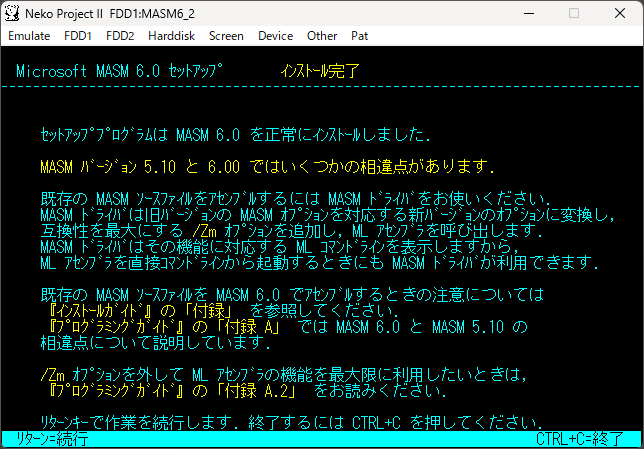Click the '相違点について説明しています' line
Image resolution: width=644 pixels, height=449 pixels.
coord(156,343)
